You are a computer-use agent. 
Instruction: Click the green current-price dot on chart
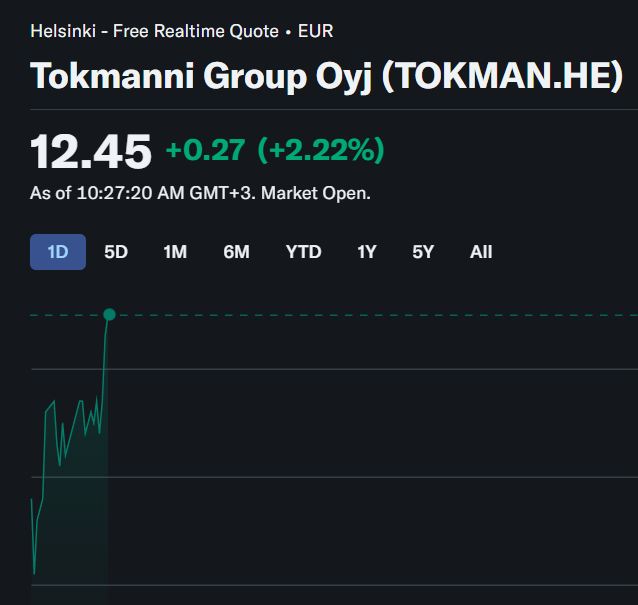click(x=109, y=315)
